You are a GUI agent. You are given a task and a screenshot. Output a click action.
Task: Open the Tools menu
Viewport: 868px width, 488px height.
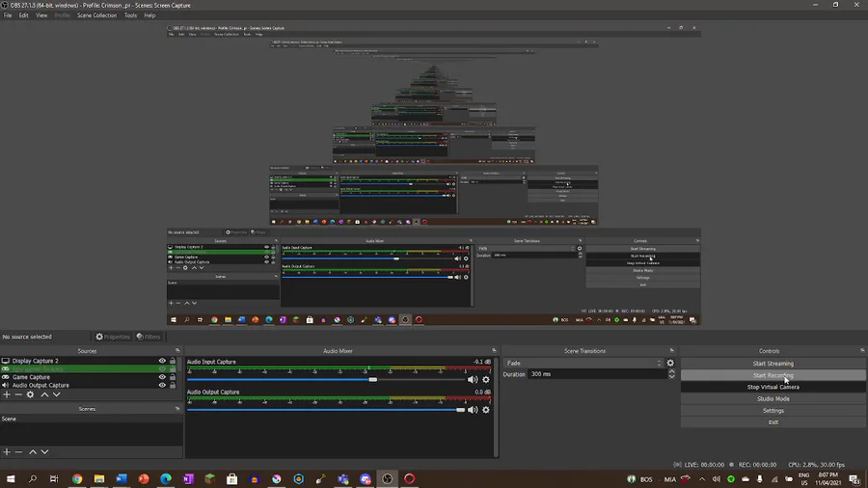(130, 15)
